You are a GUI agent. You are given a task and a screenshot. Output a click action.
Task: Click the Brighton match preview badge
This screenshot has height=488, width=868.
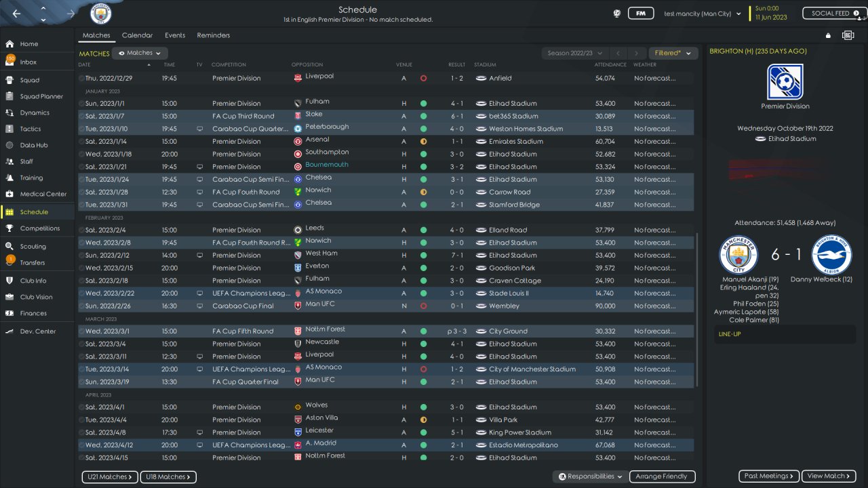(x=785, y=82)
